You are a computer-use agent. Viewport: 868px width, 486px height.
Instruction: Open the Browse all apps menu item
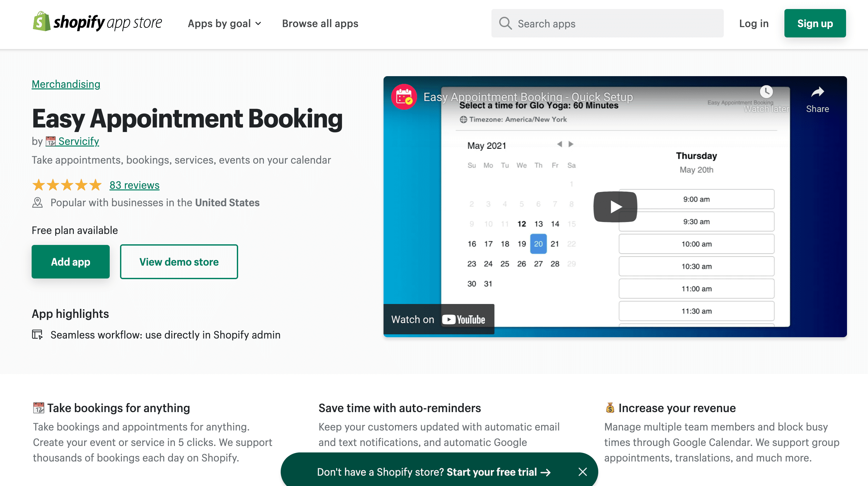click(320, 23)
